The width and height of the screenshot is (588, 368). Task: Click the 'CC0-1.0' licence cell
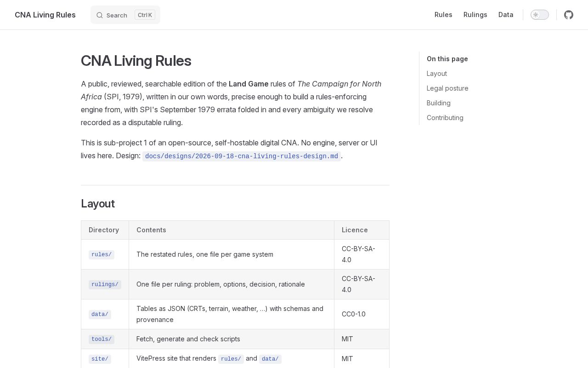(x=362, y=314)
